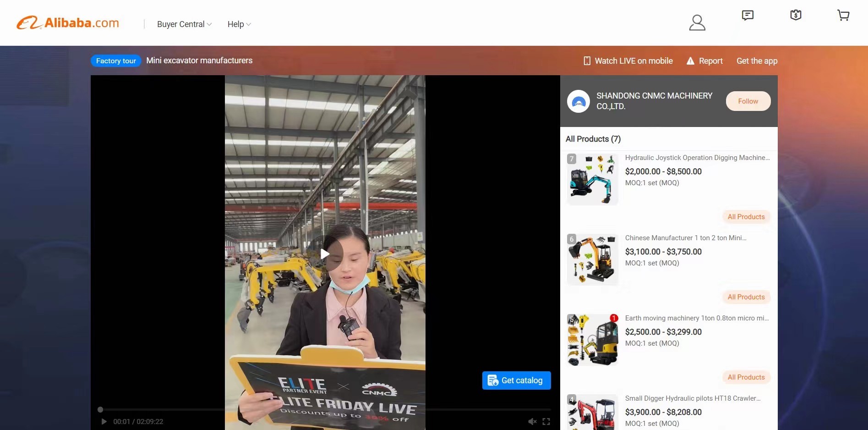Open the Hydraulic Joystick Operation Digging Machine title

(697, 158)
